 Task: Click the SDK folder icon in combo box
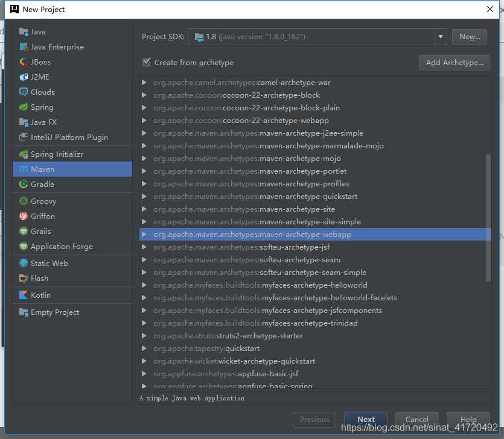point(199,37)
